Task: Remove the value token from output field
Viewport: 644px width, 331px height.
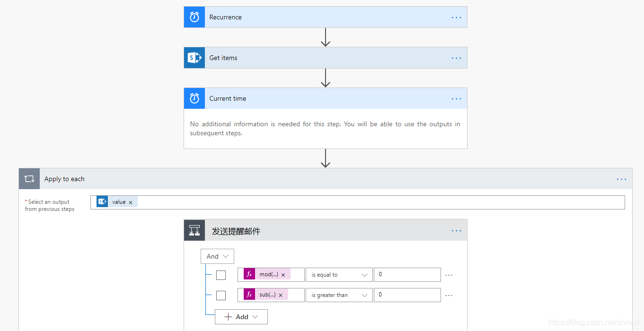Action: (x=131, y=202)
